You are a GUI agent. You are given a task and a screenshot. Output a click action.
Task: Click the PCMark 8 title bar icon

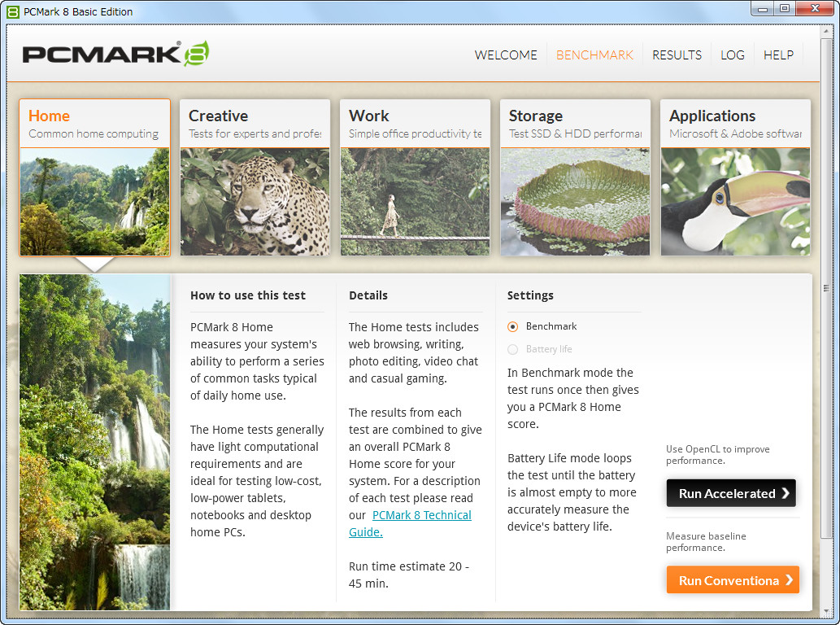[12, 11]
